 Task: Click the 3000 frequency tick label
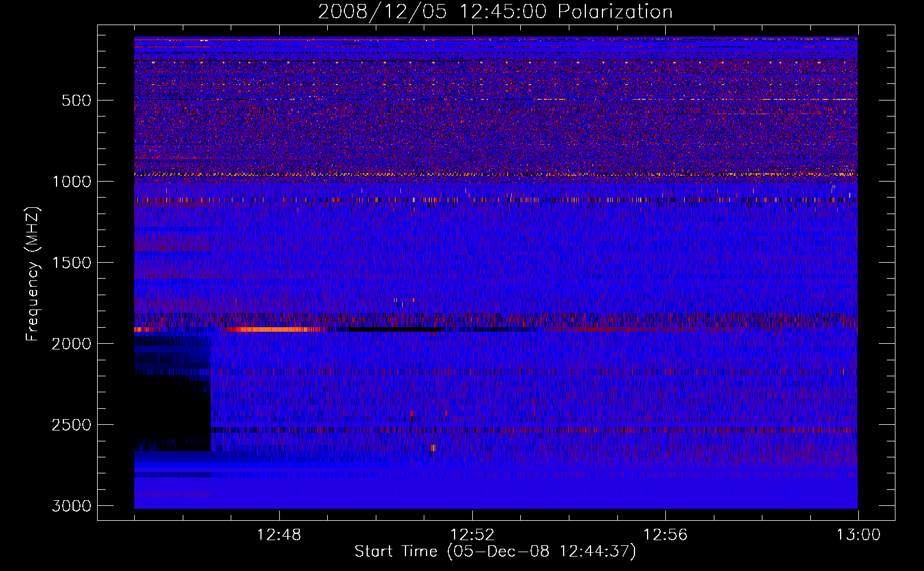pyautogui.click(x=71, y=506)
